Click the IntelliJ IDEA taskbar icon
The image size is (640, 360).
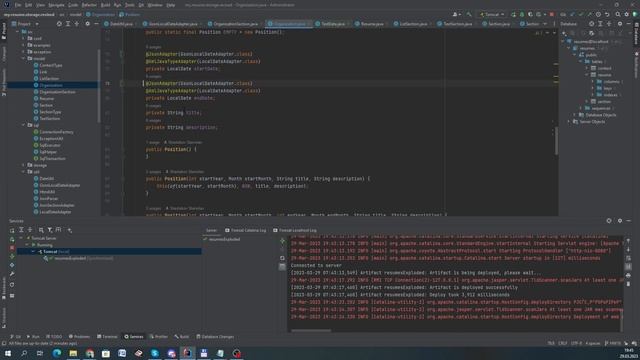187,353
